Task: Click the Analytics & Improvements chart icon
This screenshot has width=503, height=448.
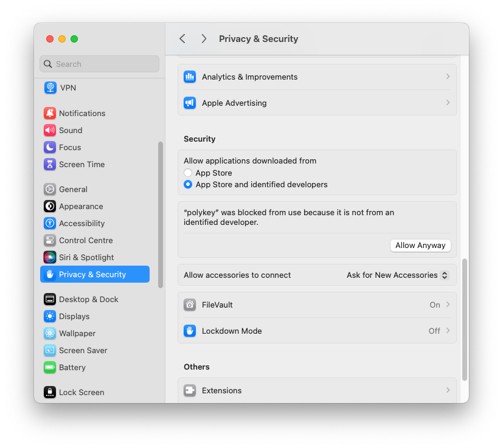Action: click(x=190, y=77)
